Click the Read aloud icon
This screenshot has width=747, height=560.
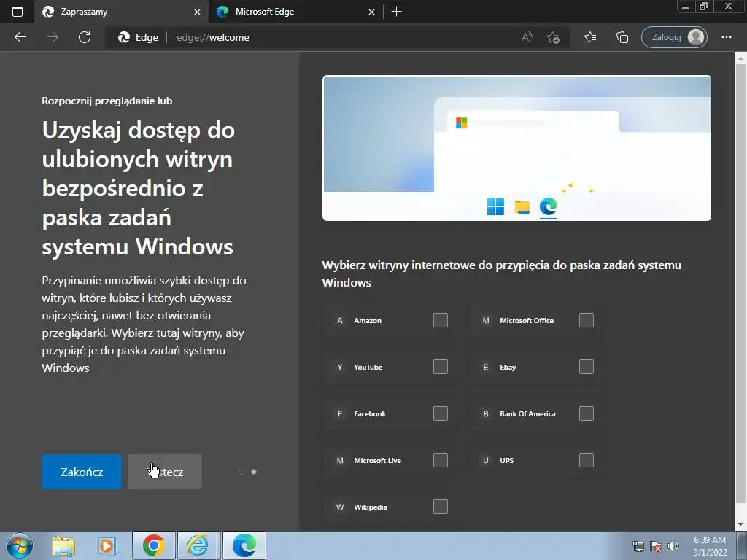point(527,37)
